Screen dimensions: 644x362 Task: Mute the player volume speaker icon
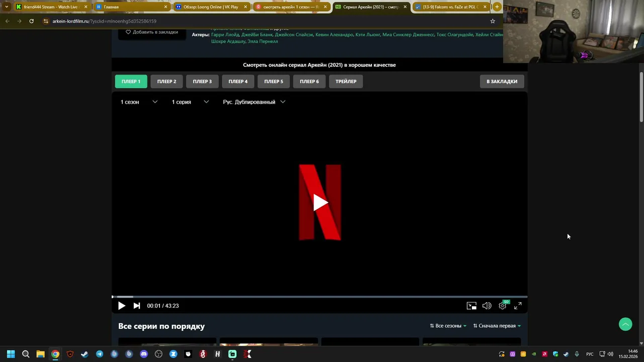(x=487, y=306)
